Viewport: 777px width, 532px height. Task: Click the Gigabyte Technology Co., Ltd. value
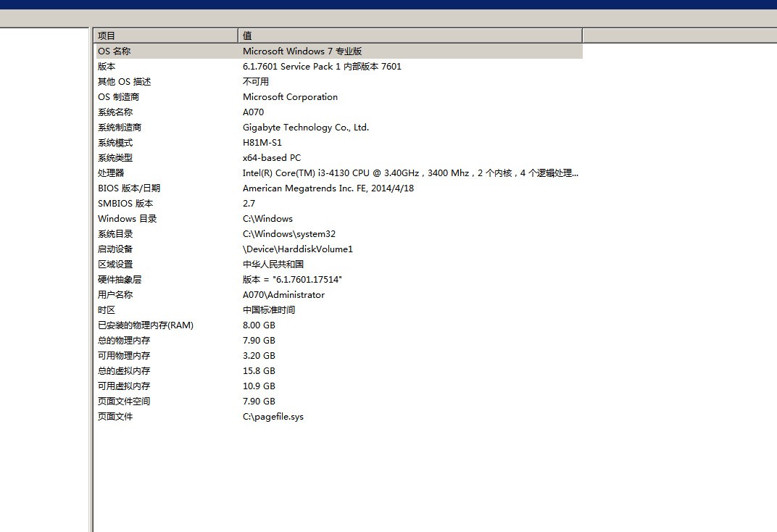pyautogui.click(x=306, y=128)
